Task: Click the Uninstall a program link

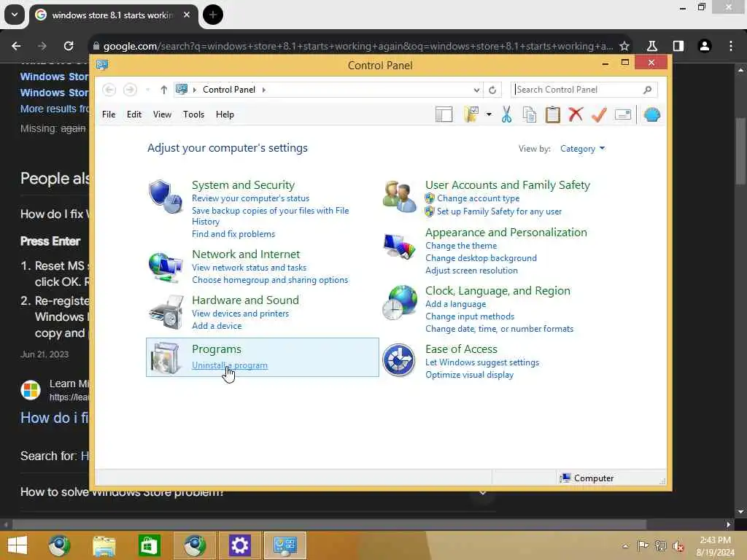Action: pyautogui.click(x=230, y=365)
